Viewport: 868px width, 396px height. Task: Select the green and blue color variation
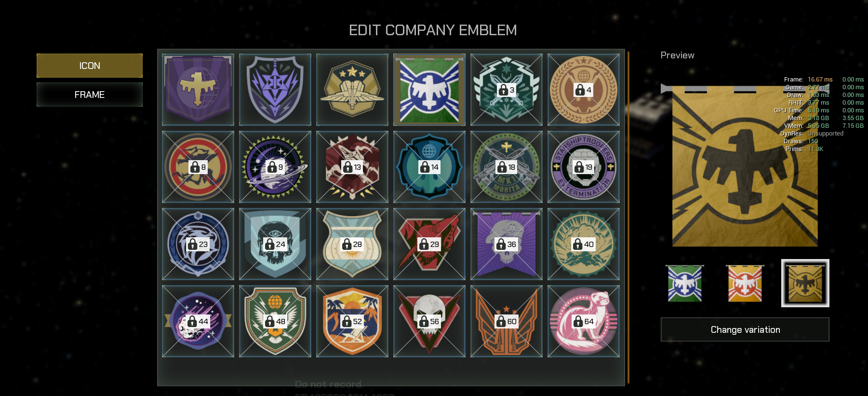point(685,283)
